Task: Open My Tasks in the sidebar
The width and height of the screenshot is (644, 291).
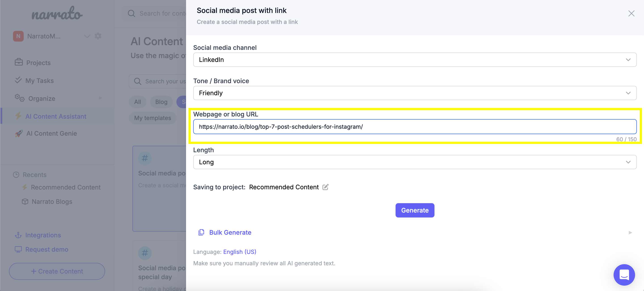Action: click(x=40, y=81)
